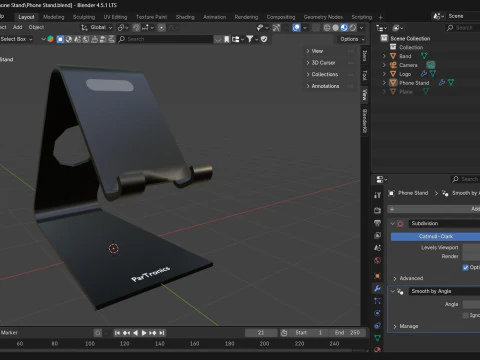Open the Output properties tab icon
The width and height of the screenshot is (480, 360).
pyautogui.click(x=377, y=223)
